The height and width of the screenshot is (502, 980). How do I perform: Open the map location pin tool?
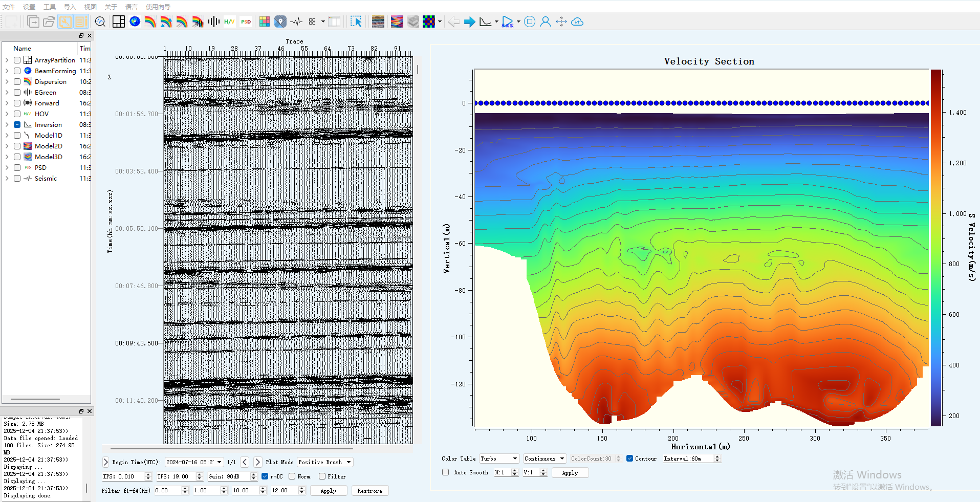click(280, 21)
